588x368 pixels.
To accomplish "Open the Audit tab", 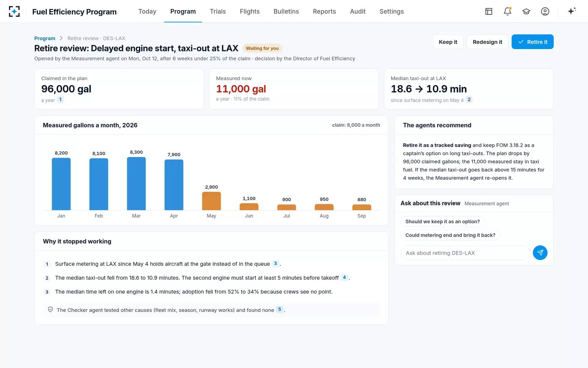I will click(358, 11).
